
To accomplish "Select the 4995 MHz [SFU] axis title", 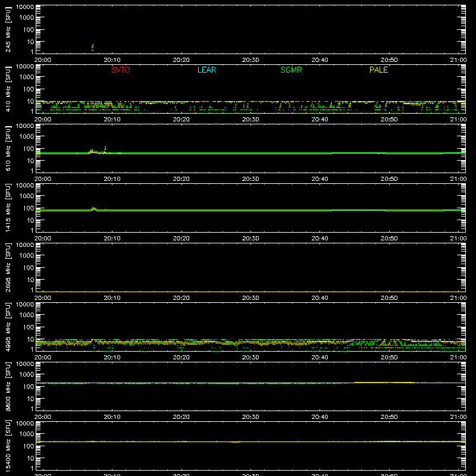I will (x=8, y=327).
